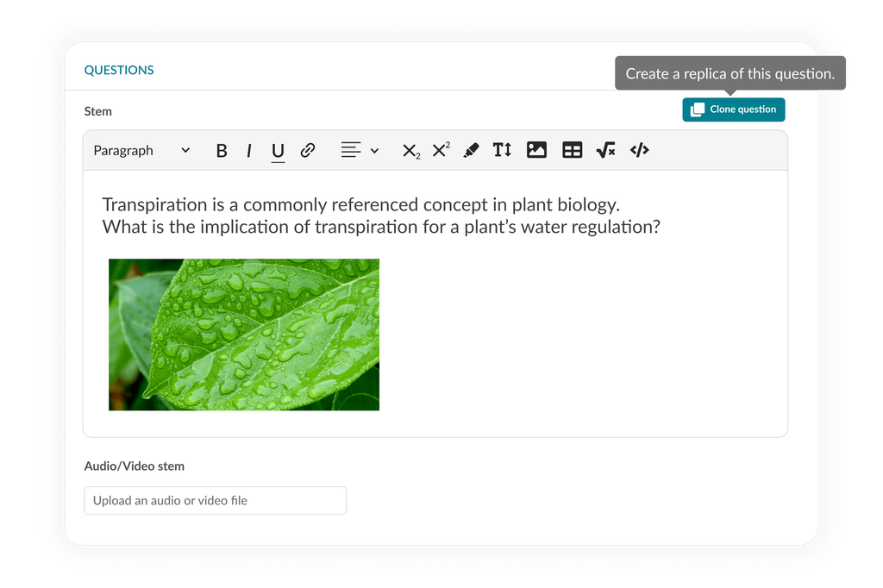Apply superscript formatting

point(440,150)
